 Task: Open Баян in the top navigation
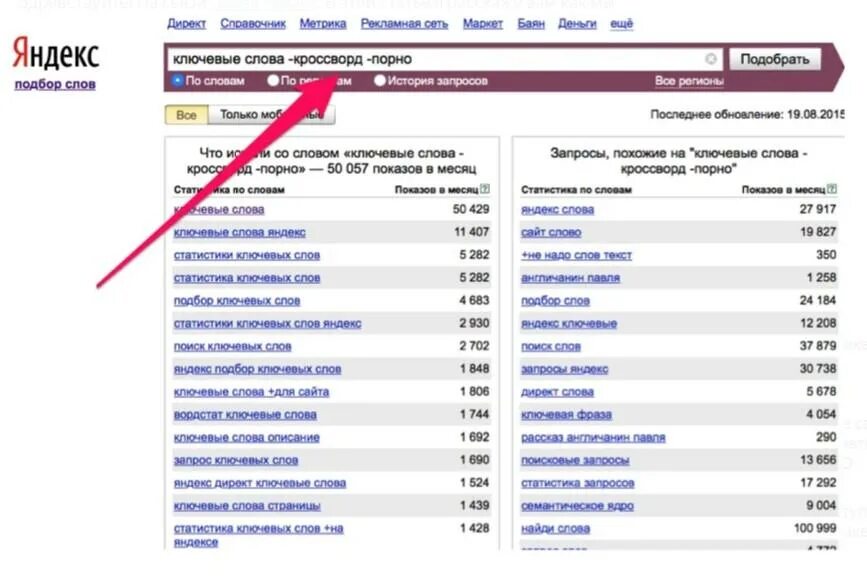(x=531, y=24)
